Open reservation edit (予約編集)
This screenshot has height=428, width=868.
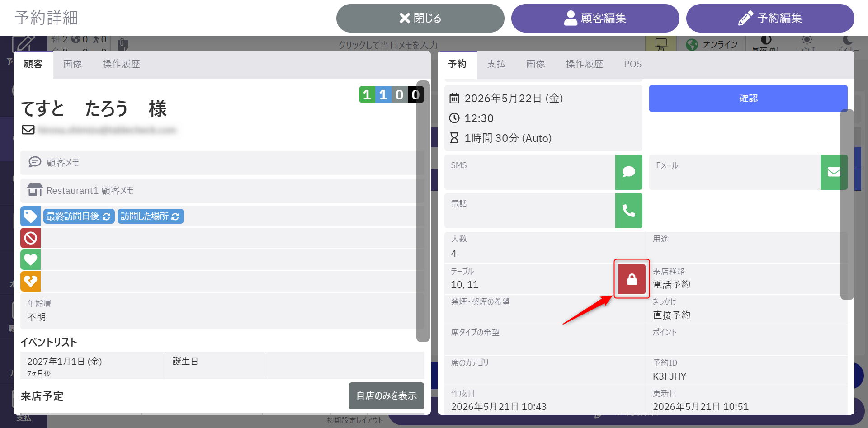[770, 18]
